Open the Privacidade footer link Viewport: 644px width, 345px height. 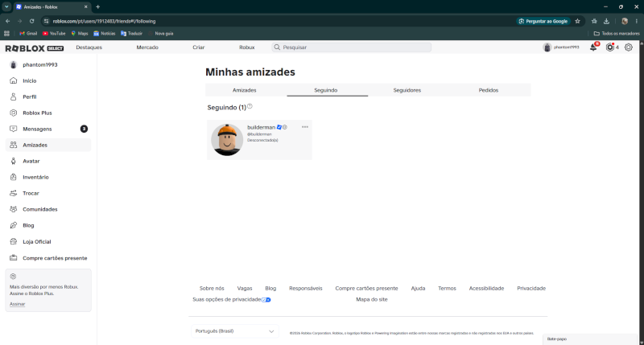click(531, 289)
